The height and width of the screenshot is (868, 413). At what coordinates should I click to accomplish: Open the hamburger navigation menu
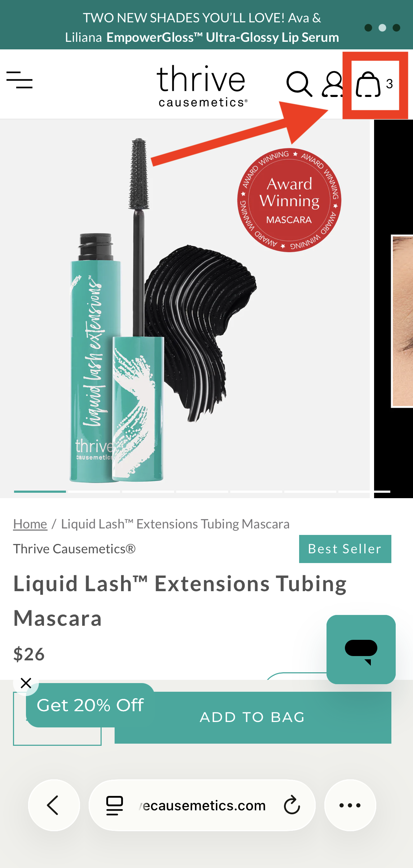click(x=19, y=80)
